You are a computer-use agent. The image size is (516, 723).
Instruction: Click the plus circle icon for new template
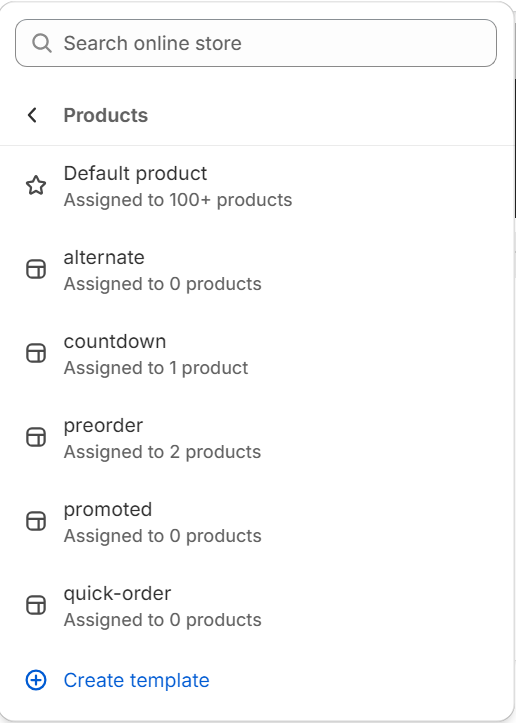[x=36, y=681]
